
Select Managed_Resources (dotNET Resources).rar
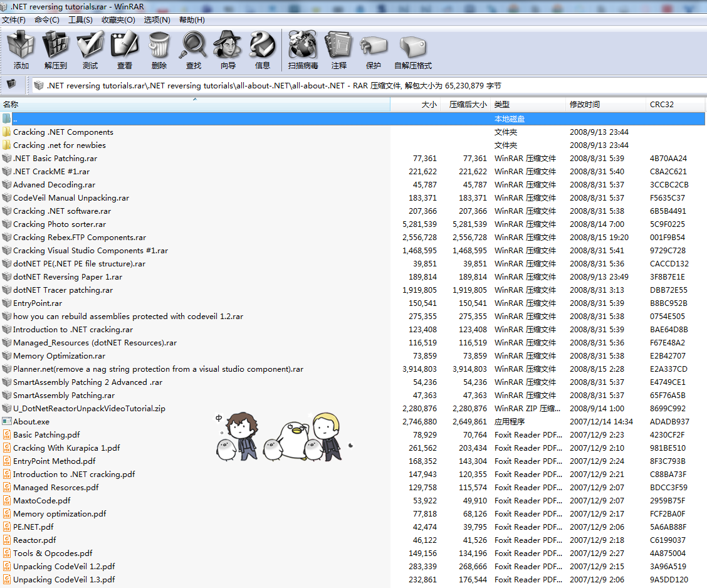pos(95,343)
